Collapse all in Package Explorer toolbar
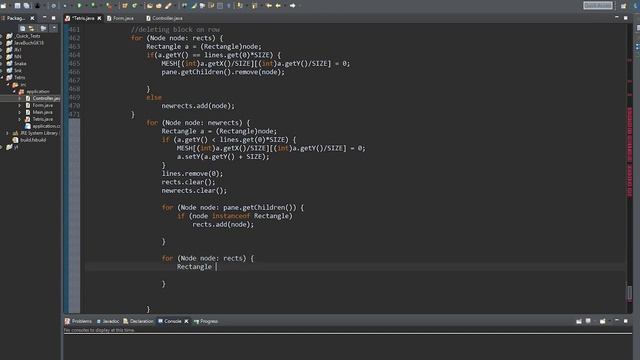Screen dimensions: 640x360 coord(23,28)
